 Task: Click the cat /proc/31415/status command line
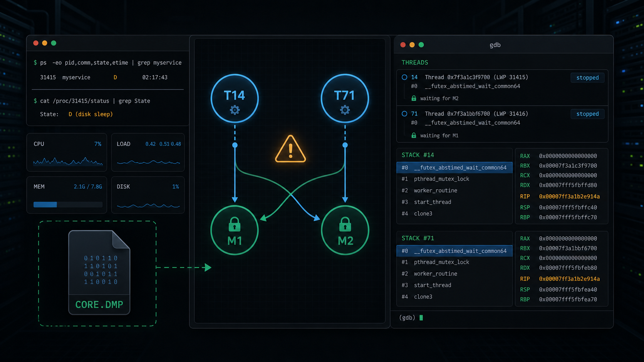coord(92,101)
